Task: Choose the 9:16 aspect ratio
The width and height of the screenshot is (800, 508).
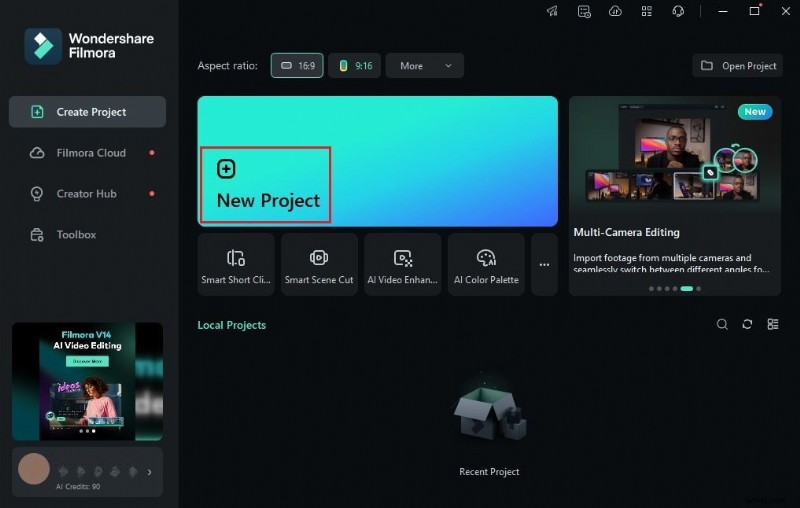Action: click(355, 66)
